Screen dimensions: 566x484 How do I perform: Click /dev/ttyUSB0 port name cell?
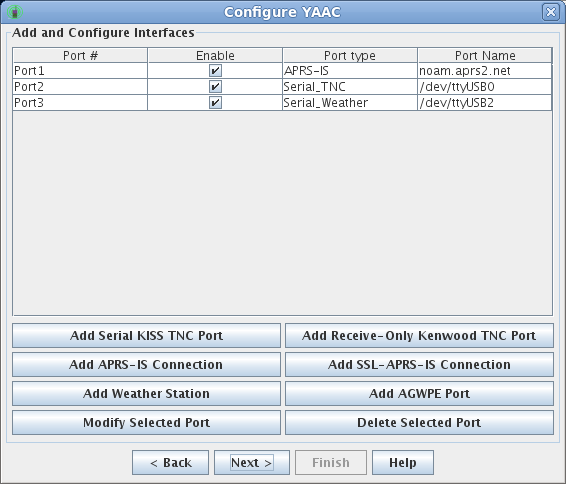tap(485, 87)
